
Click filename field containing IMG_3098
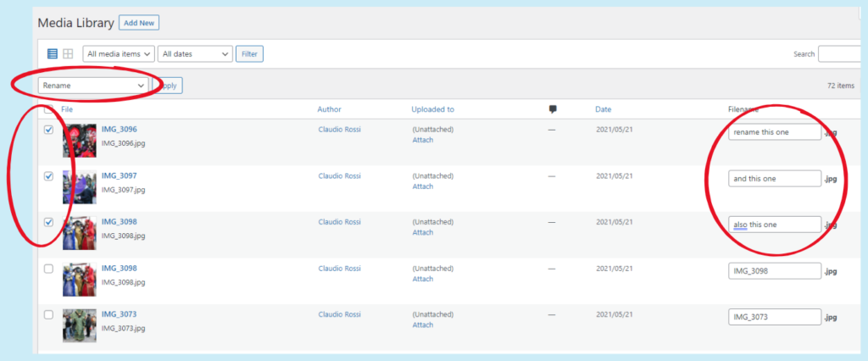coord(775,271)
